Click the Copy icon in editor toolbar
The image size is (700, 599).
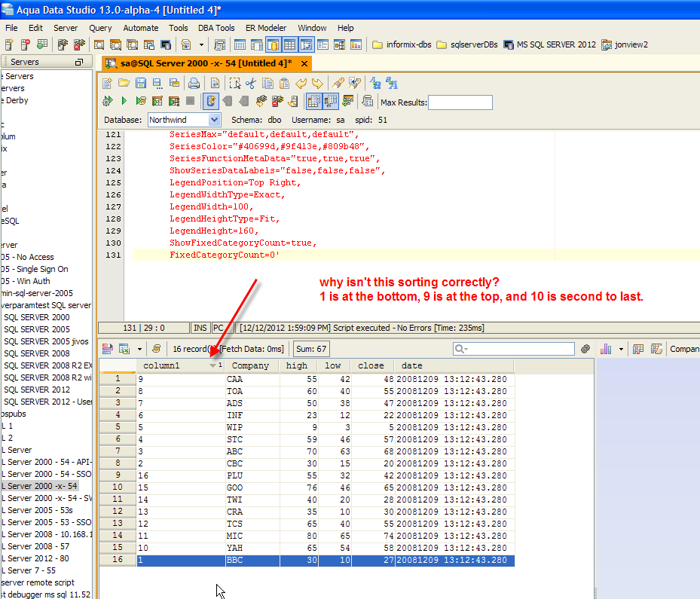pyautogui.click(x=267, y=83)
